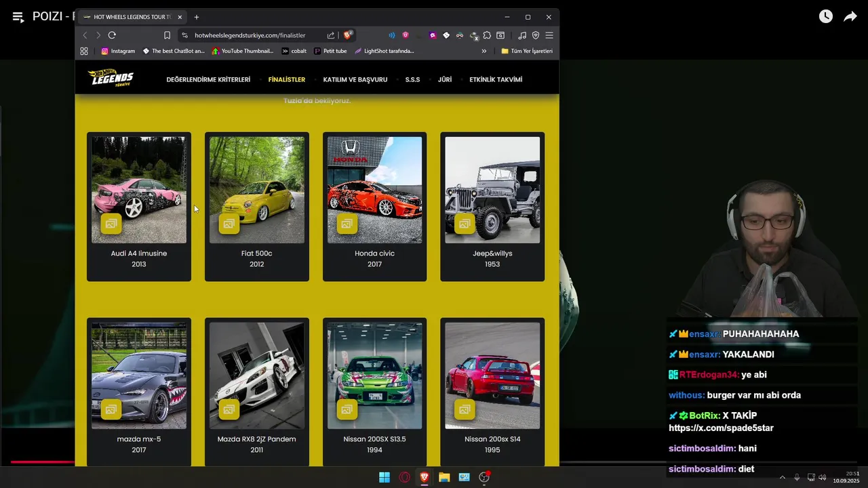Image resolution: width=868 pixels, height=488 pixels.
Task: Open the browser extensions puzzle icon
Action: point(487,35)
